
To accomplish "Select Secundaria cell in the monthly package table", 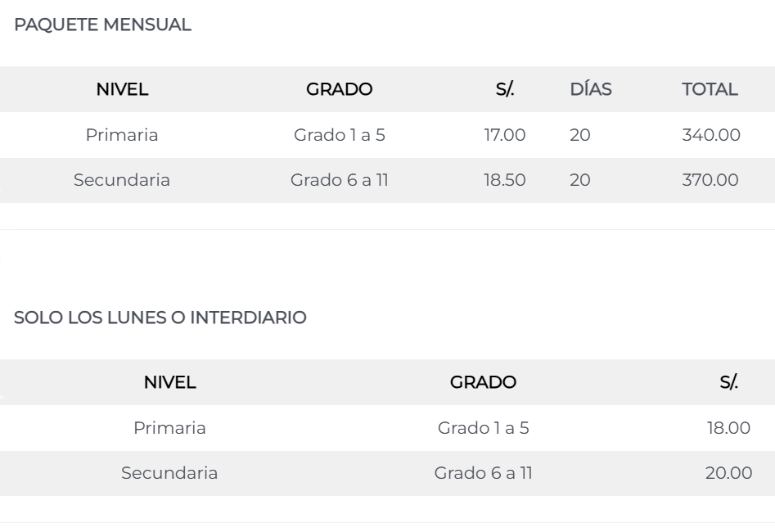I will point(122,180).
